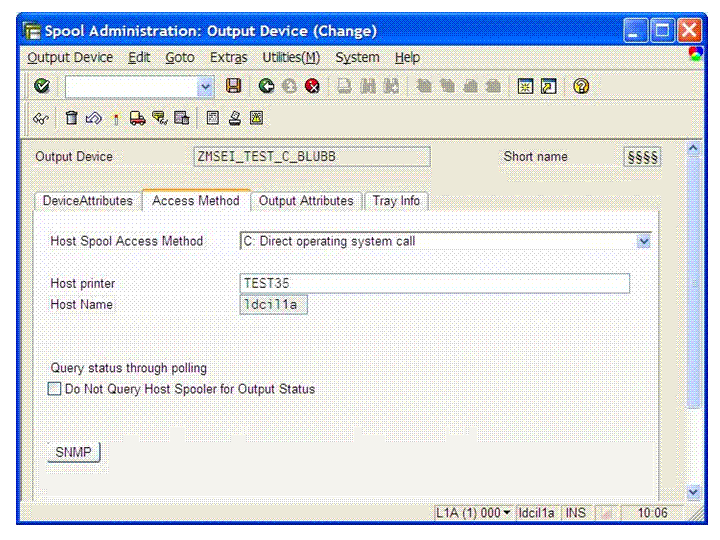
Task: Expand the L1A system status dropdown
Action: tap(506, 513)
